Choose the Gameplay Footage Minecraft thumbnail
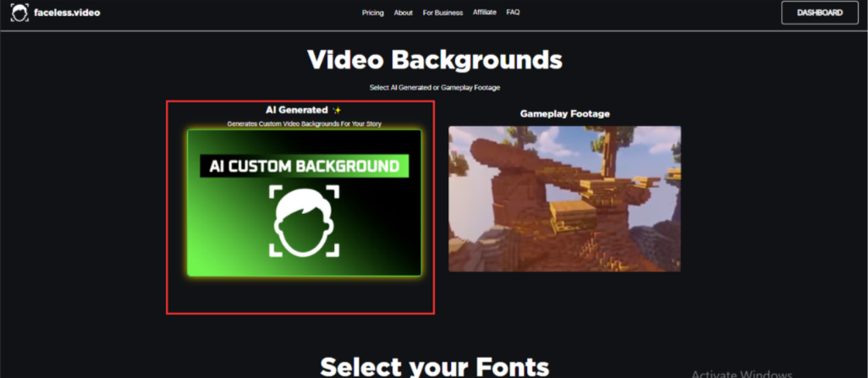The width and height of the screenshot is (868, 378). coord(564,199)
